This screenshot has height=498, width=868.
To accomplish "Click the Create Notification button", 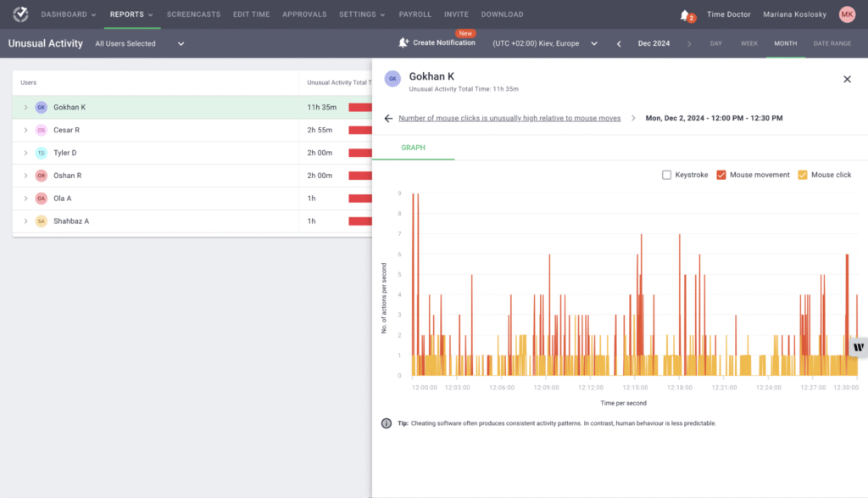I will tap(437, 43).
